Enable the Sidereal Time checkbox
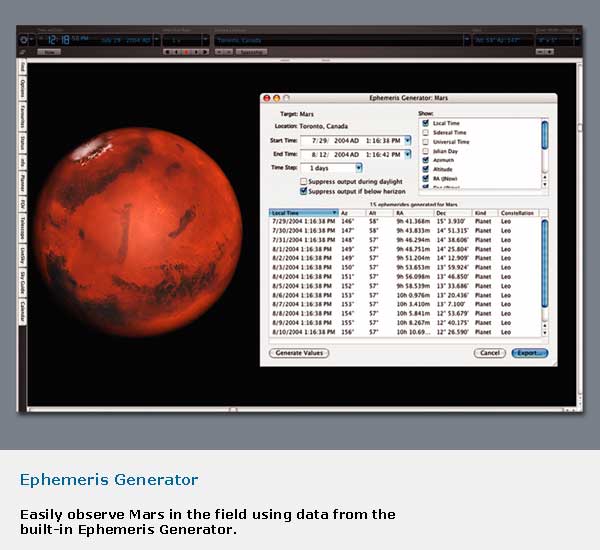Image resolution: width=600 pixels, height=550 pixels. pyautogui.click(x=426, y=132)
